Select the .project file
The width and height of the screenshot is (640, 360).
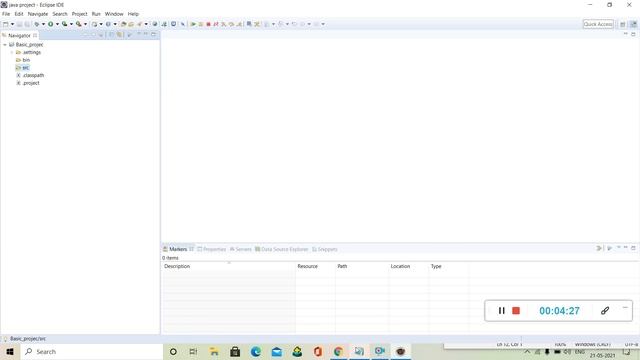pos(28,83)
